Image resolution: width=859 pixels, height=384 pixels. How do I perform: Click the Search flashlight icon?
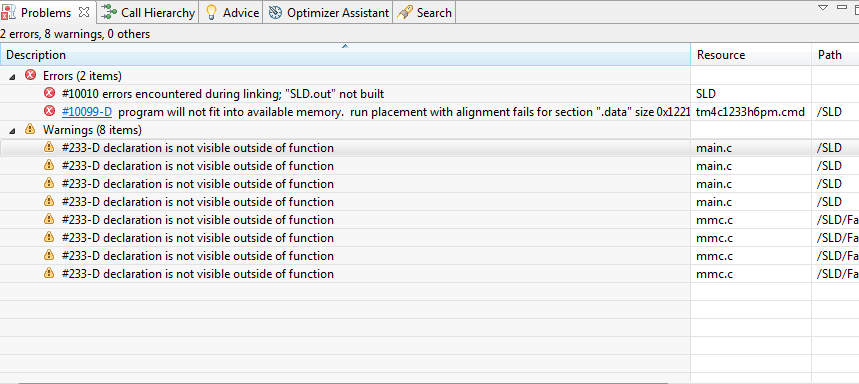405,13
